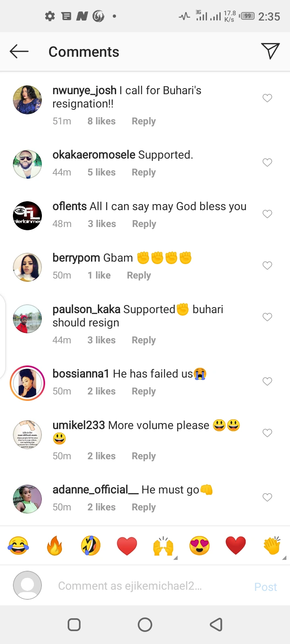Open the oflents username profile
290x644 pixels.
tap(69, 206)
